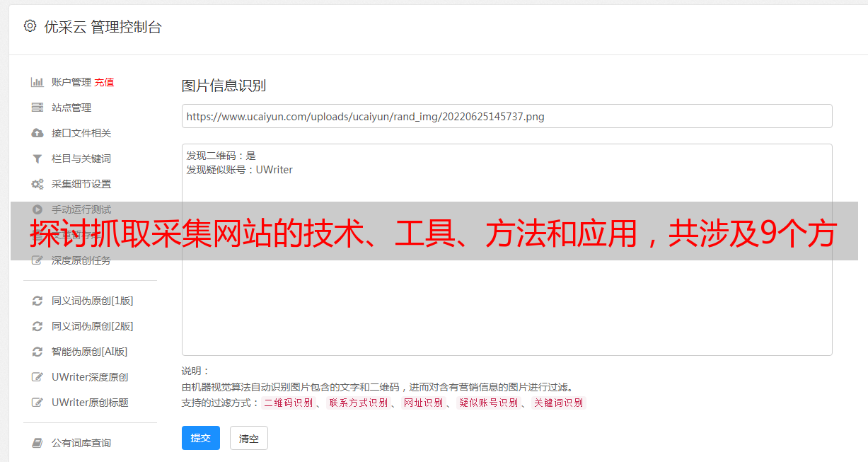Open 同义词伪原创[2版] tool
Image resolution: width=868 pixels, height=462 pixels.
[x=93, y=326]
